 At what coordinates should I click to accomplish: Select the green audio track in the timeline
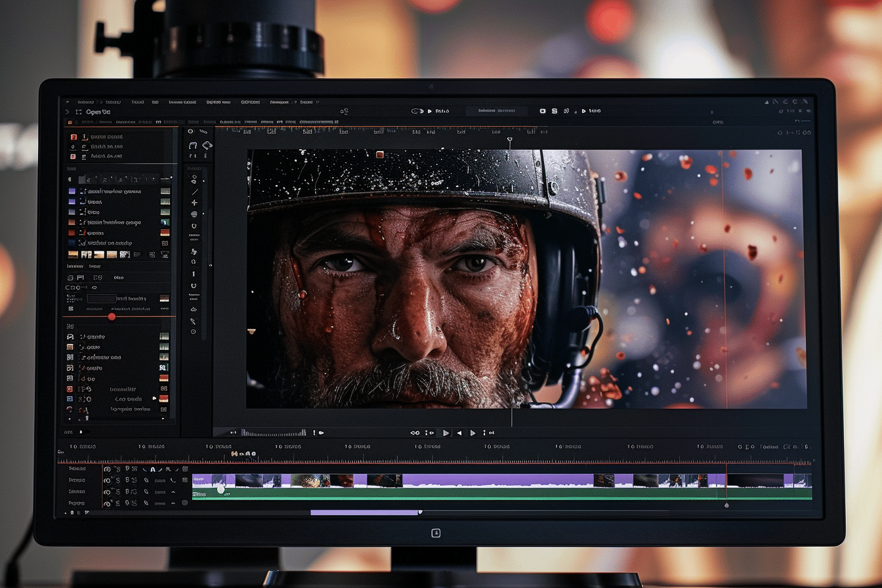pos(502,493)
